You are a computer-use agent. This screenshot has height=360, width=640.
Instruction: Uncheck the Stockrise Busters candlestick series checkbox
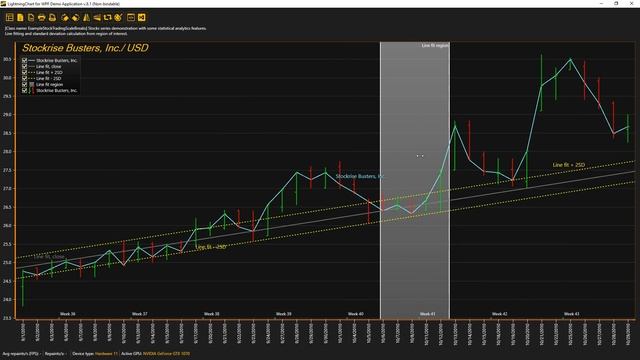[x=24, y=90]
